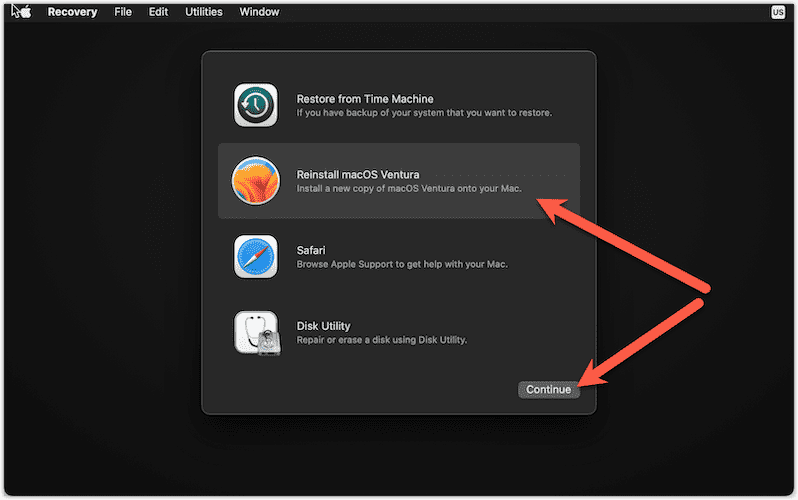Click the US input source icon

point(778,12)
